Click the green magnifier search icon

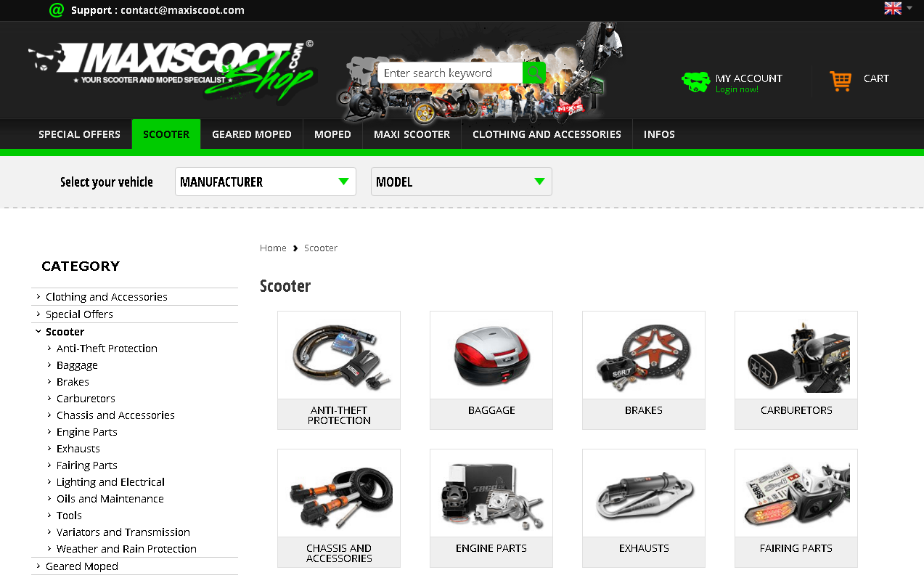534,73
